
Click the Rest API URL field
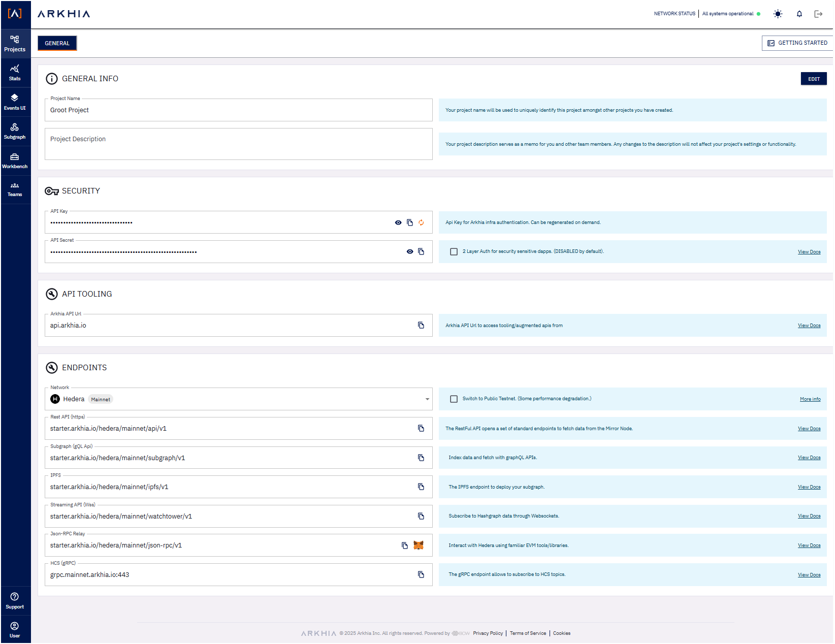tap(239, 428)
